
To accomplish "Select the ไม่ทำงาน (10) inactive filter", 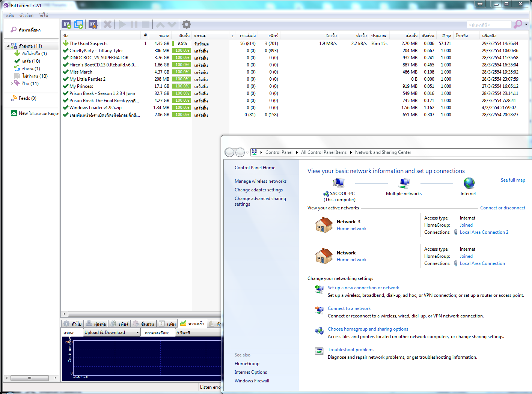I will 31,76.
